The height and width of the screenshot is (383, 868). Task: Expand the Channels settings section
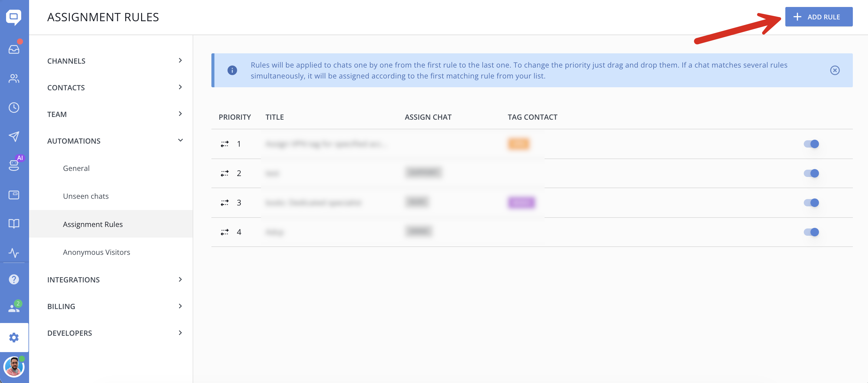(x=114, y=61)
